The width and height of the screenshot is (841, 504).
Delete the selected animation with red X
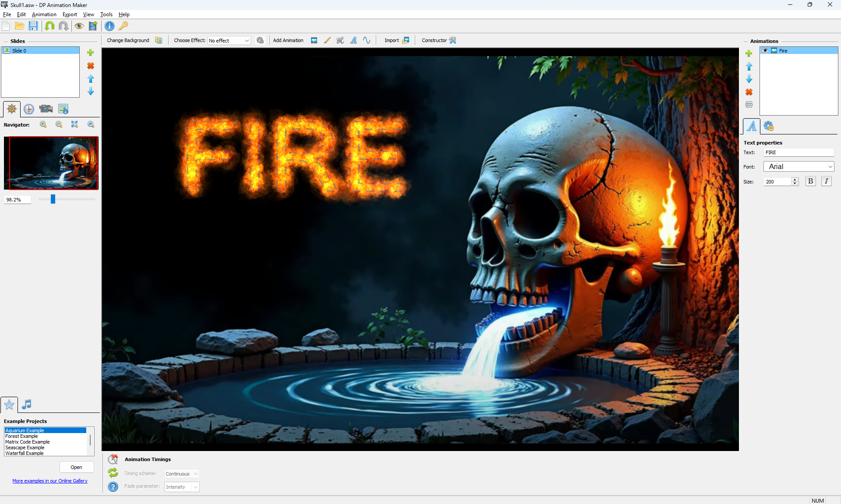click(x=749, y=92)
